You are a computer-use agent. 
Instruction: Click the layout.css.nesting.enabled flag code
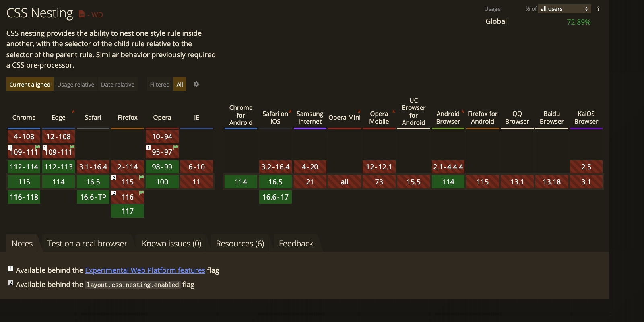[133, 285]
